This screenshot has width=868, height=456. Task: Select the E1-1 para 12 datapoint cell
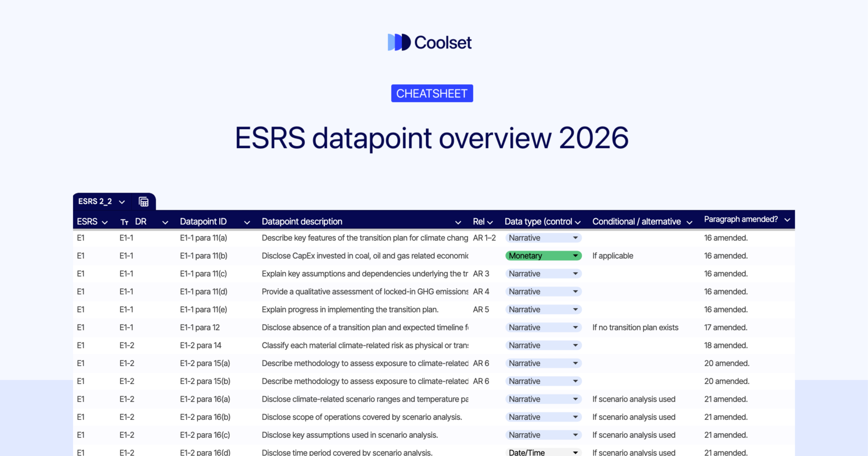[200, 328]
